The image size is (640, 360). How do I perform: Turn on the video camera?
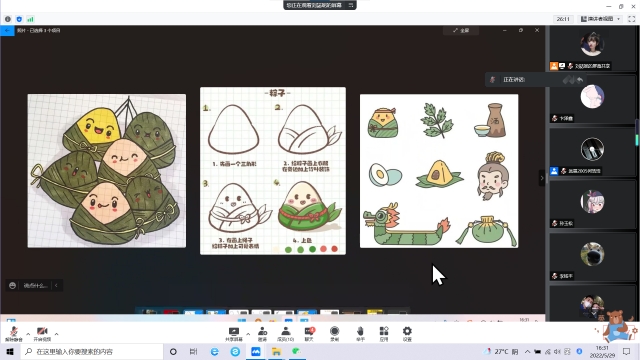42,333
